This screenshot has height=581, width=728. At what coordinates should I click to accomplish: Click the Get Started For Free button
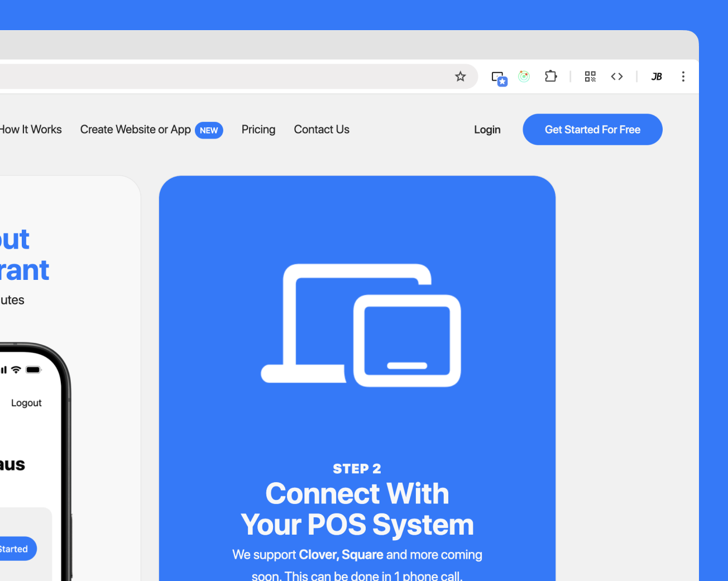[592, 129]
